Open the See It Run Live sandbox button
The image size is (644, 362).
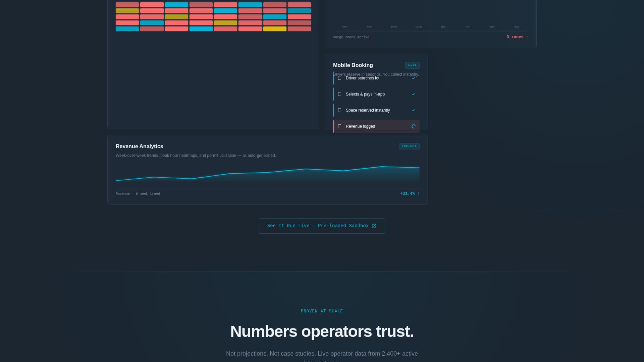tap(322, 226)
